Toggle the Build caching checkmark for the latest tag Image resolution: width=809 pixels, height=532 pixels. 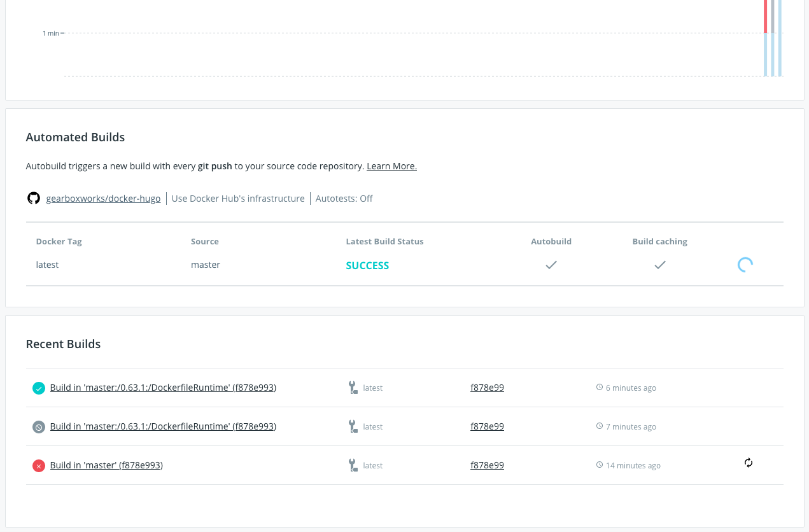point(660,265)
